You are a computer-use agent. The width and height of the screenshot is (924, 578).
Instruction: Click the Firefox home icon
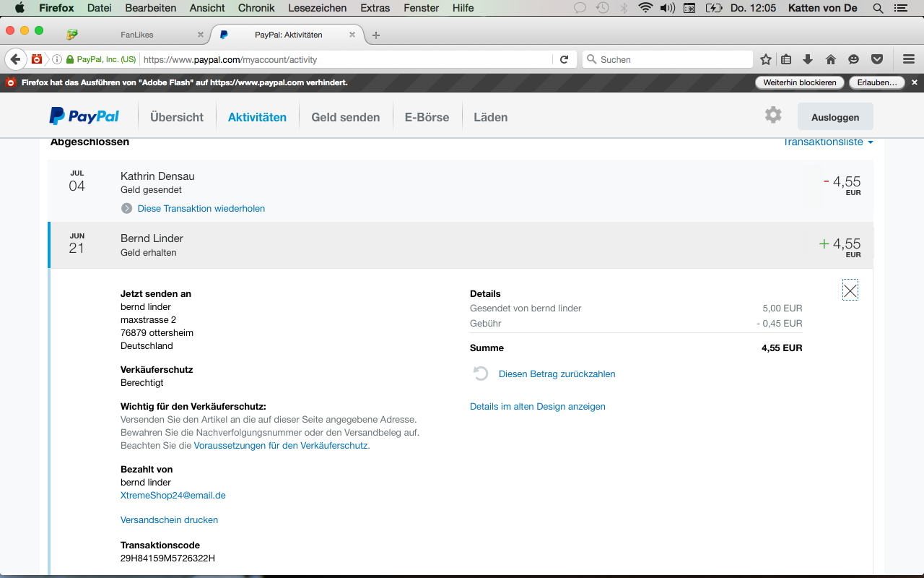[x=831, y=59]
